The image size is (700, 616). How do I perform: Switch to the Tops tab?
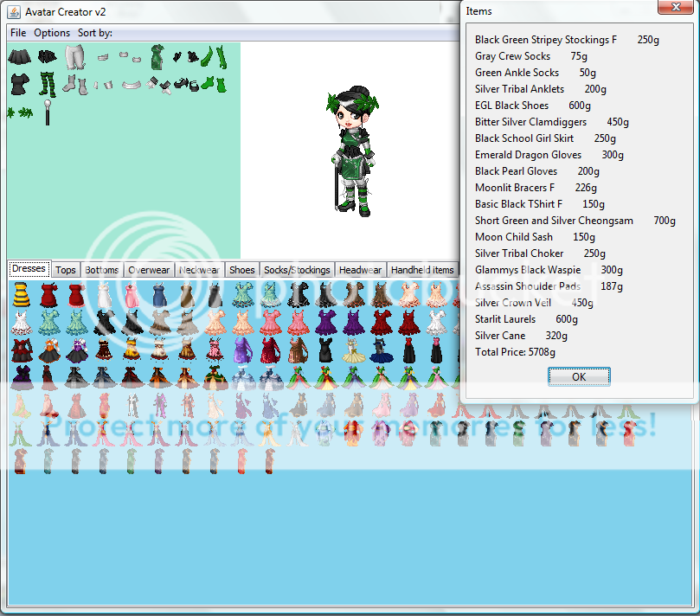pos(66,270)
